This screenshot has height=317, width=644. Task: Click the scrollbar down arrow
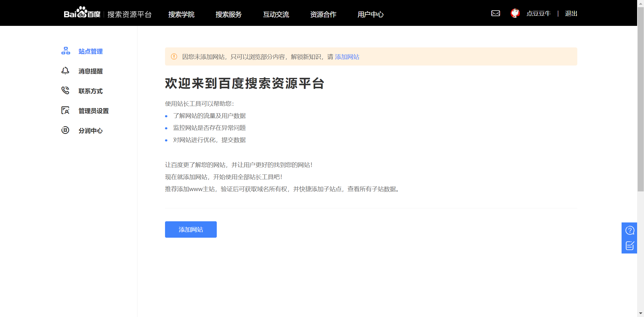[x=641, y=313]
